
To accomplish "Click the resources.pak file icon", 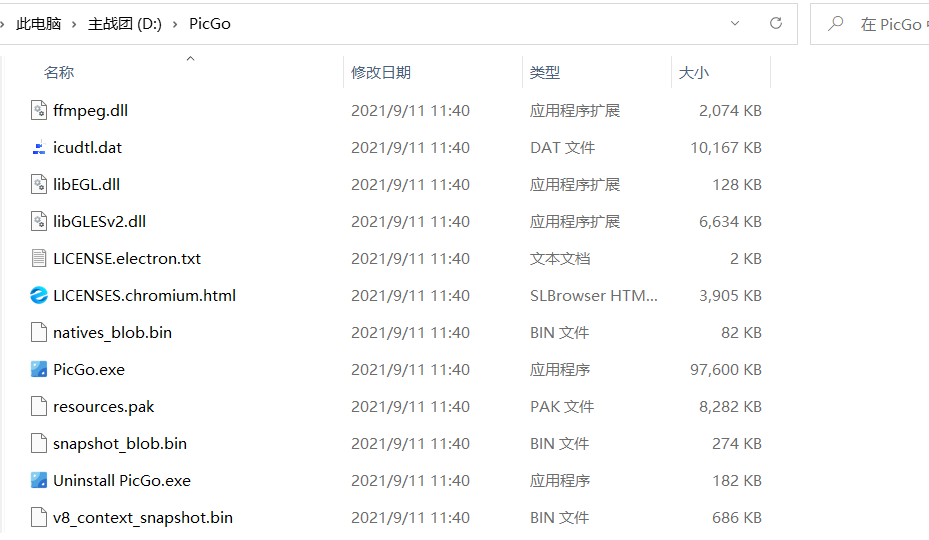I will pyautogui.click(x=39, y=407).
